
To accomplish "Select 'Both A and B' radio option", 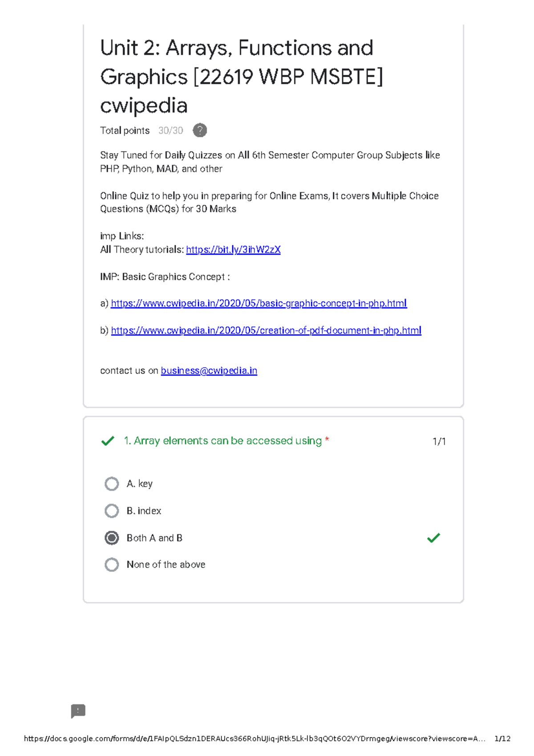I will (x=112, y=538).
